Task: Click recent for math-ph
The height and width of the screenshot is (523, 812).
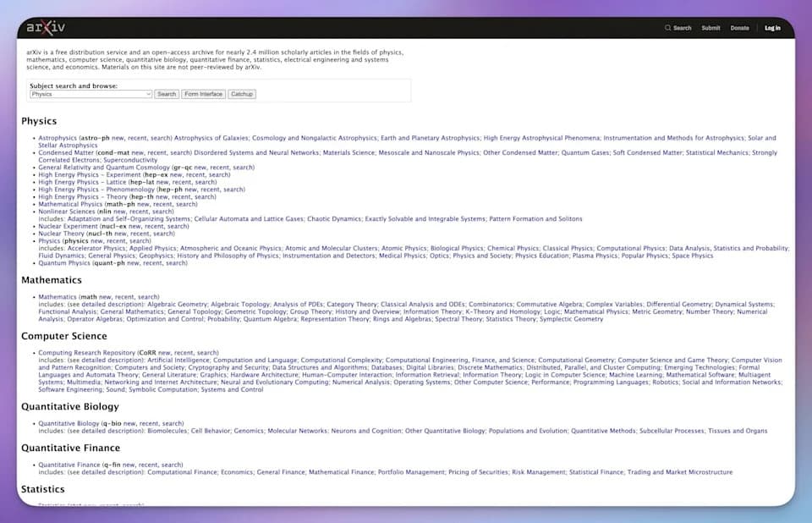Action: [163, 204]
